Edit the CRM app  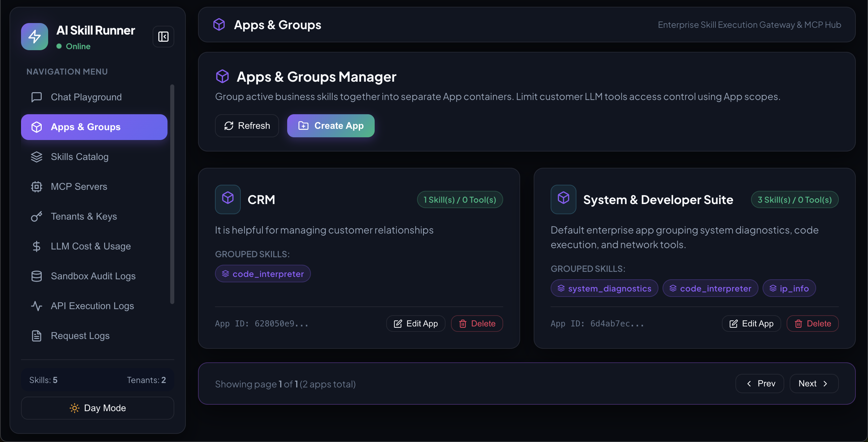pyautogui.click(x=416, y=323)
